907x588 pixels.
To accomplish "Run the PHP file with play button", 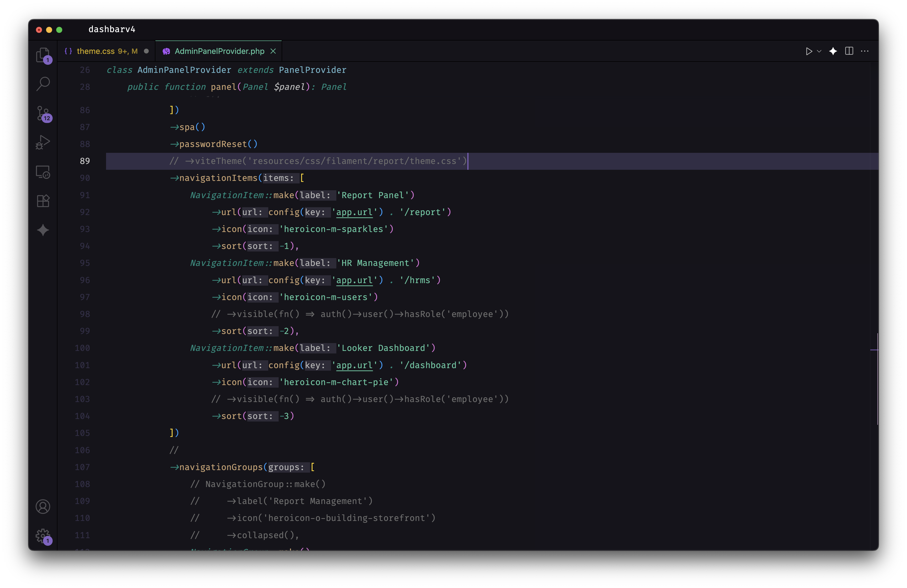I will [x=809, y=51].
